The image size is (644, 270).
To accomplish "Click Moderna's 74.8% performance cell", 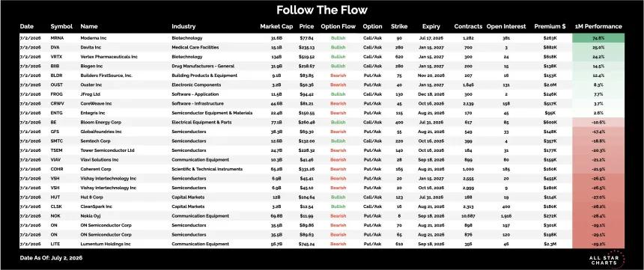I will [598, 37].
